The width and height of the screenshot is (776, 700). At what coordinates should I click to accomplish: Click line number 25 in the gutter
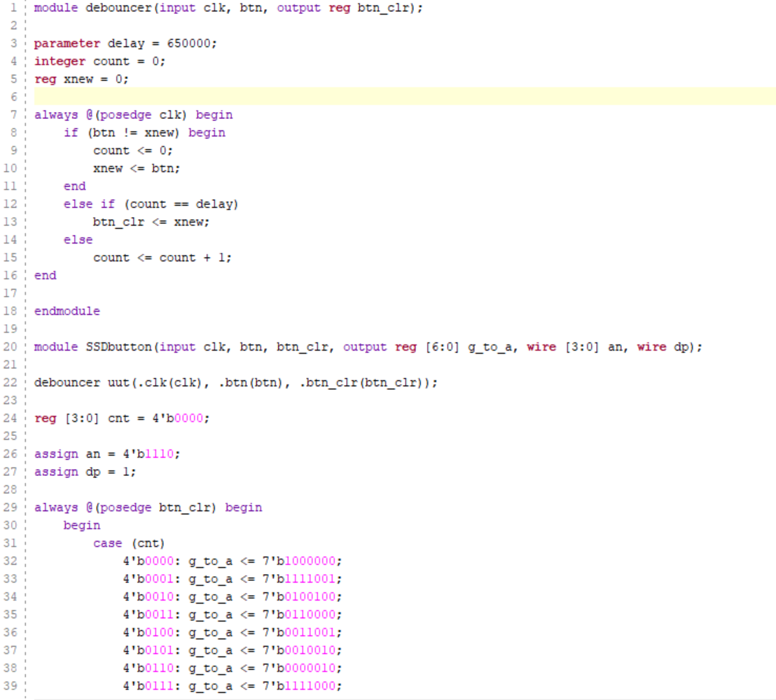pyautogui.click(x=10, y=436)
